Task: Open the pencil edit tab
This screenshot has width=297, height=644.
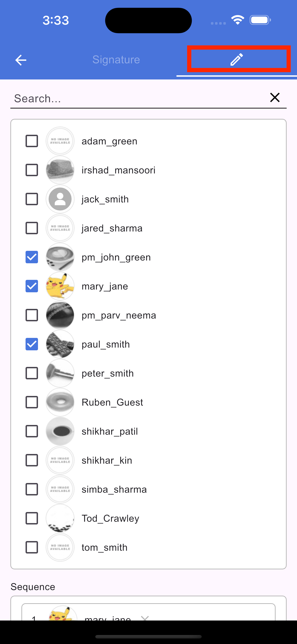Action: pyautogui.click(x=236, y=59)
